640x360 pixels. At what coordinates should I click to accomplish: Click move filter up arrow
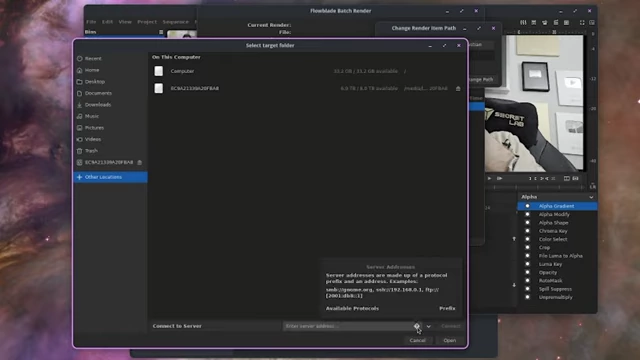click(514, 239)
